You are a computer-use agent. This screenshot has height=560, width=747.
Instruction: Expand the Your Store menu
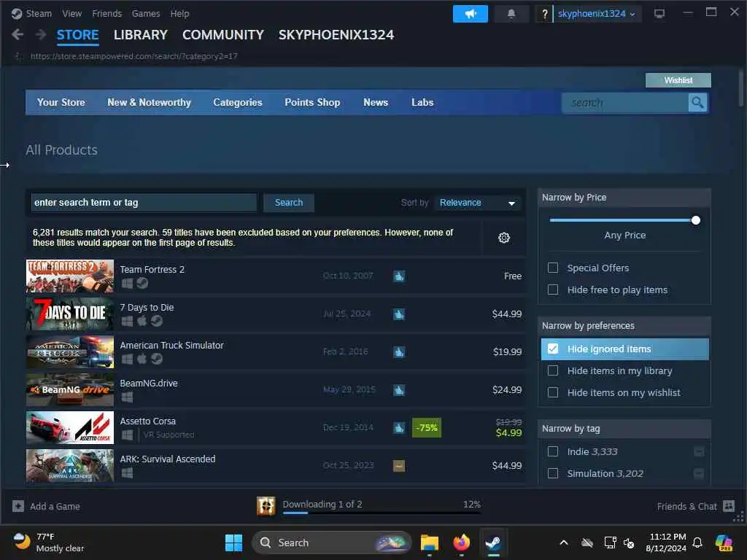(61, 102)
